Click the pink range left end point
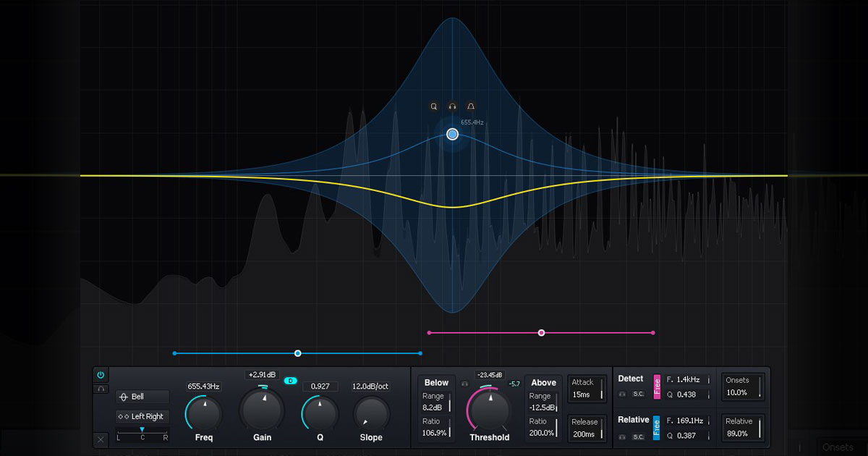This screenshot has width=868, height=456. tap(429, 333)
